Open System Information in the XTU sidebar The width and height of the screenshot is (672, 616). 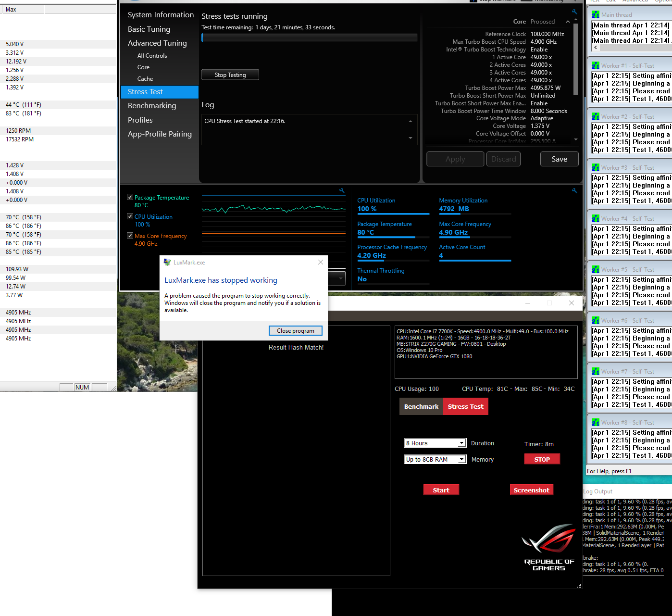tap(161, 15)
